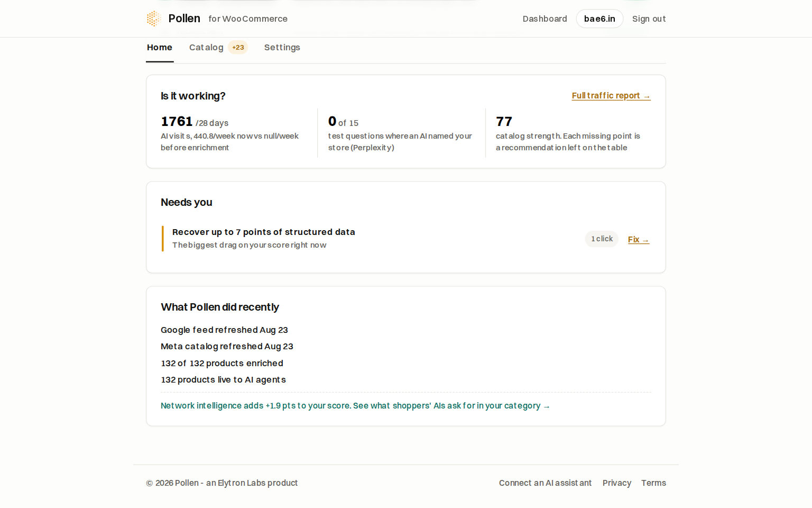Click '132 of 132 products enriched' entry
812x508 pixels.
pyautogui.click(x=222, y=363)
